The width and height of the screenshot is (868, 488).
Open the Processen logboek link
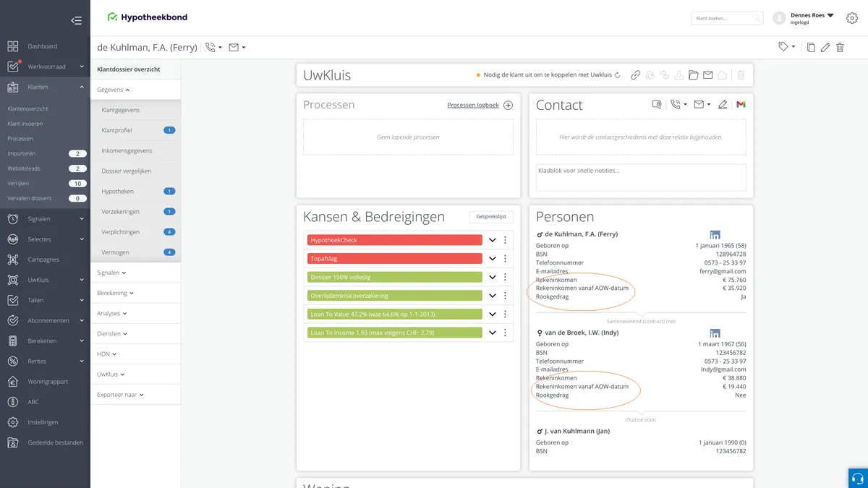click(473, 105)
